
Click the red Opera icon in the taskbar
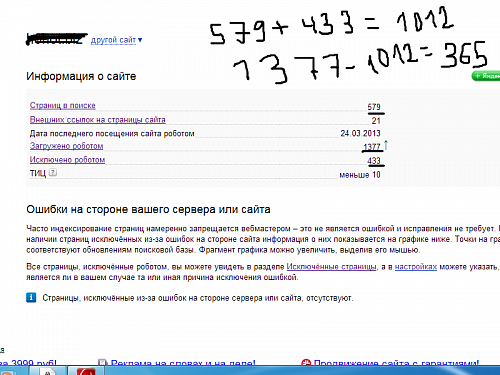[86, 371]
